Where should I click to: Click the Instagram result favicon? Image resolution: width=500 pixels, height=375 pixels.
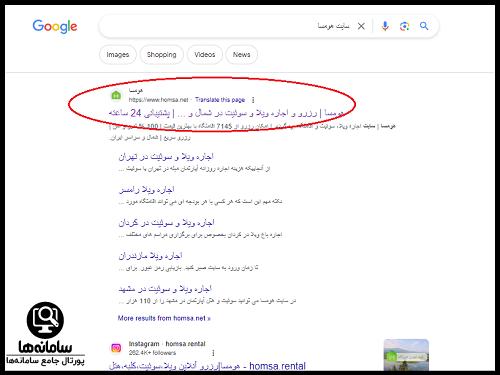tap(116, 348)
